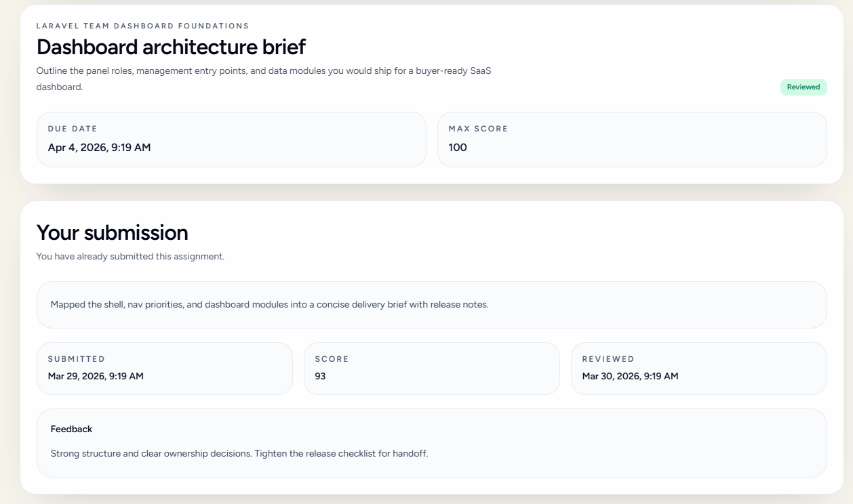This screenshot has width=853, height=504.
Task: Click the SUBMITTED label in the card
Action: click(77, 359)
